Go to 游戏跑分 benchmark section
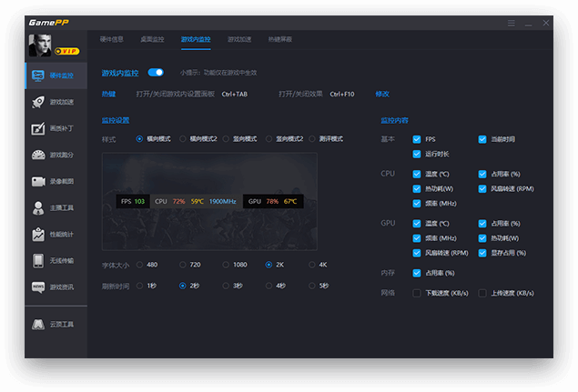This screenshot has width=578, height=392. pos(55,155)
